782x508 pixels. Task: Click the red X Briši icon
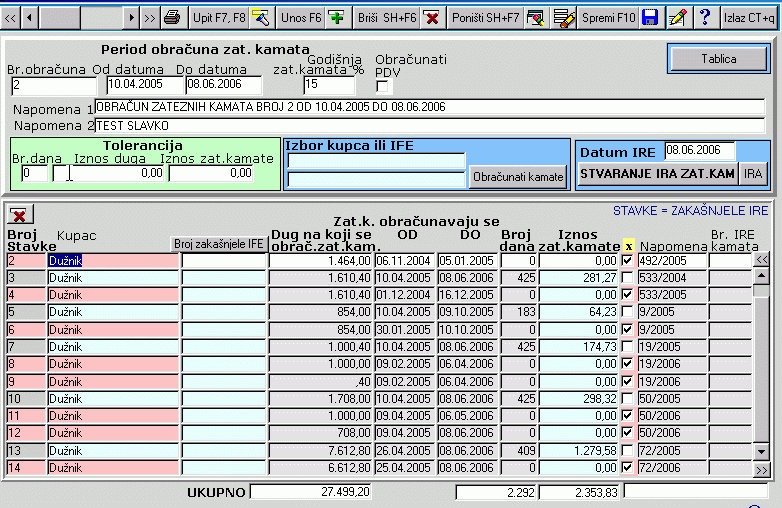[x=432, y=18]
